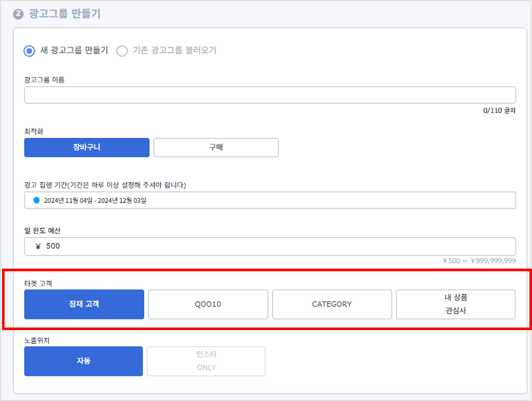Select 잠재 고객 as target customer

click(84, 304)
